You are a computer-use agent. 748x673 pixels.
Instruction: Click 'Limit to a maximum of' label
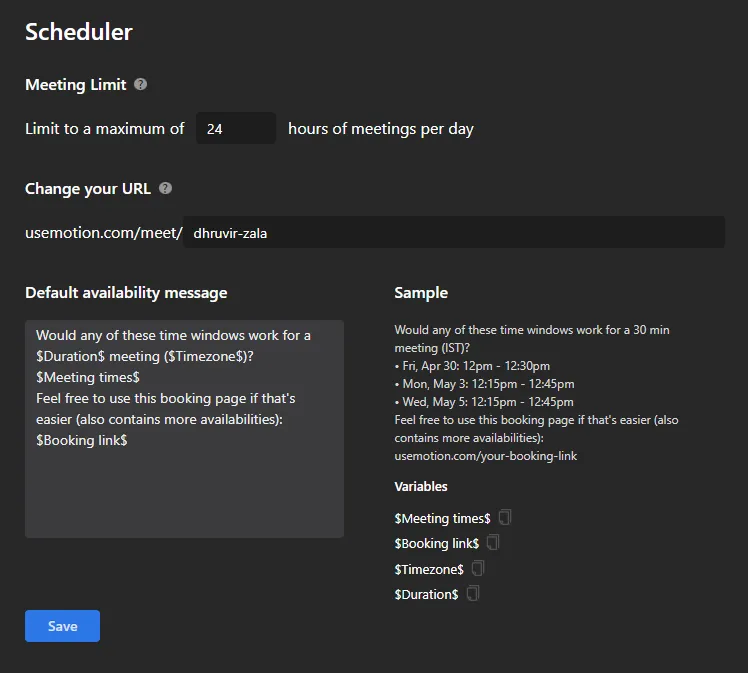tap(104, 129)
